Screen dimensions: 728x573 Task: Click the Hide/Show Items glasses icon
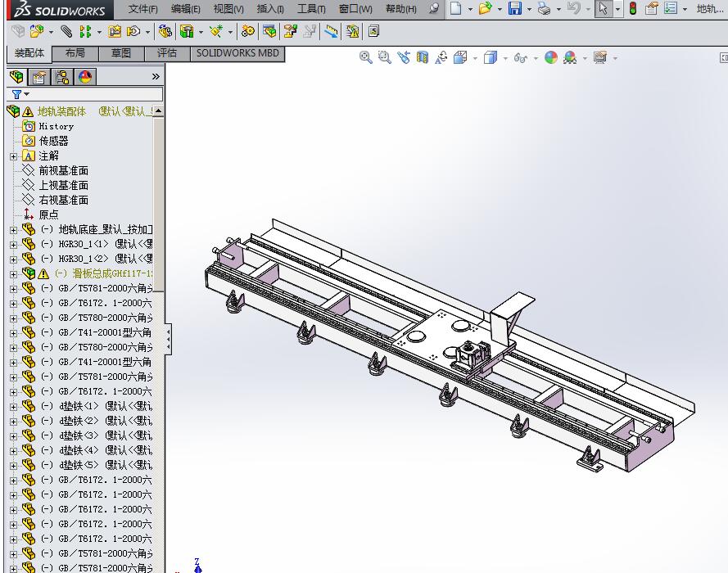[x=521, y=57]
